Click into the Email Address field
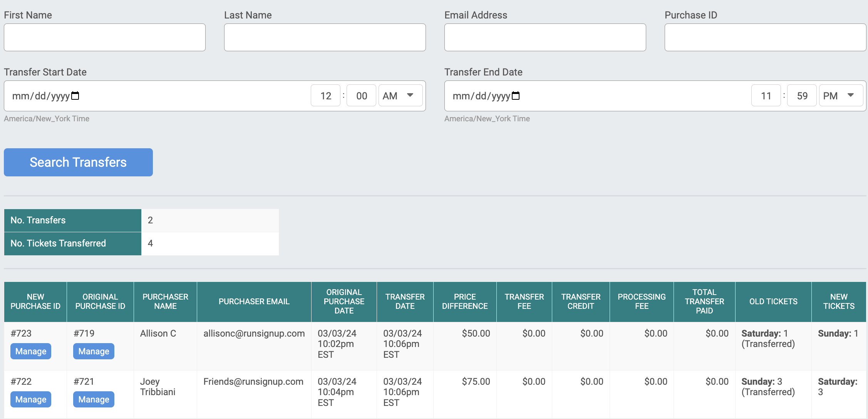The width and height of the screenshot is (868, 419). click(545, 37)
